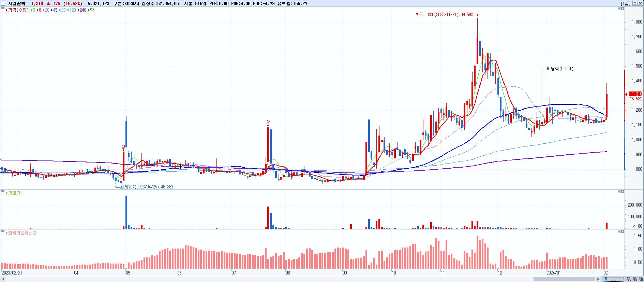644x282 pixels.
Task: Click the zoom out magnifier icon
Action: 629,279
